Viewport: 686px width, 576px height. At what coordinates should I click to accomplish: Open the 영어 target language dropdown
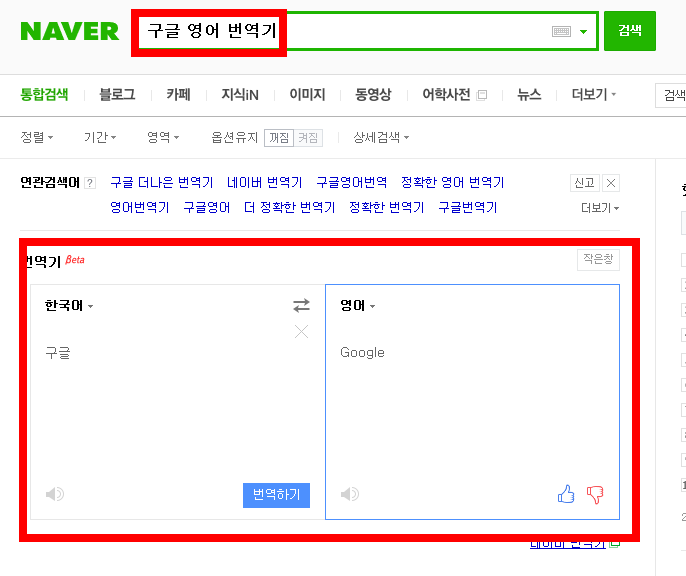[x=357, y=306]
